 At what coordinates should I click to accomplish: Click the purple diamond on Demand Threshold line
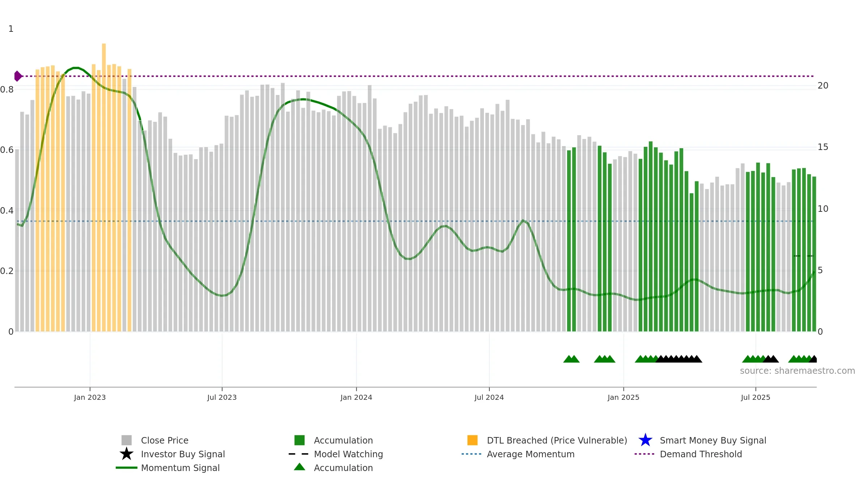18,76
